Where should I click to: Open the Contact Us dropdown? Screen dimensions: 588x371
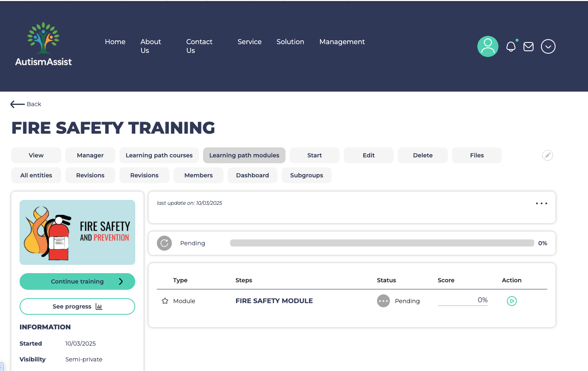coord(199,46)
